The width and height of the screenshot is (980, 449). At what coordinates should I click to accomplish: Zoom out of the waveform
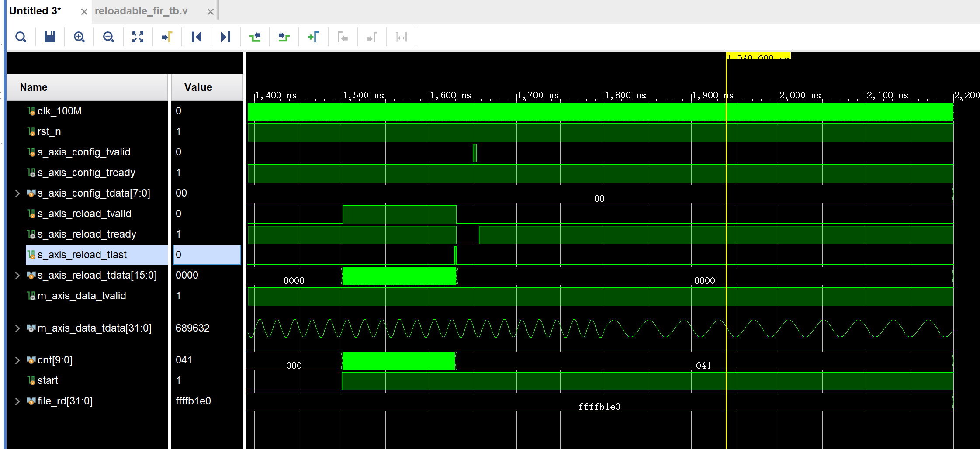pos(108,37)
